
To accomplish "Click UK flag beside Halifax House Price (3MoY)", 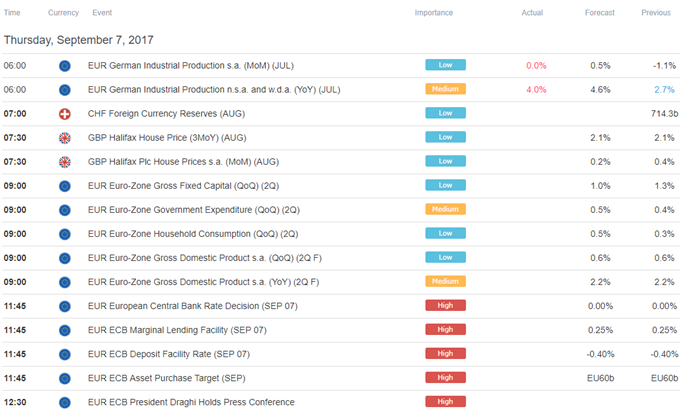I will pos(65,138).
